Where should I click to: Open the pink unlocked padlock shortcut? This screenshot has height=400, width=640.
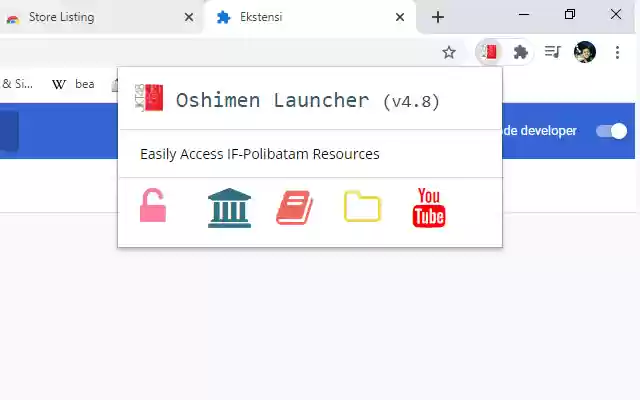(153, 205)
